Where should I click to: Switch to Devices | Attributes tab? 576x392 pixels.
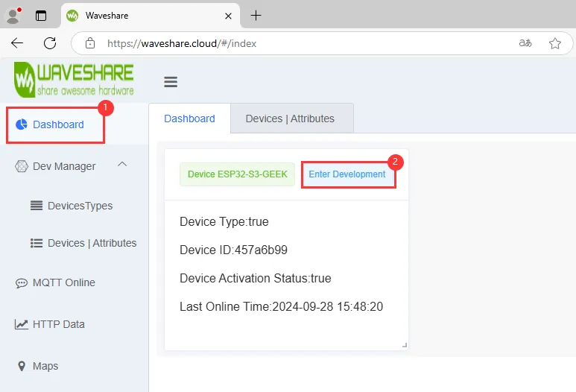(290, 118)
